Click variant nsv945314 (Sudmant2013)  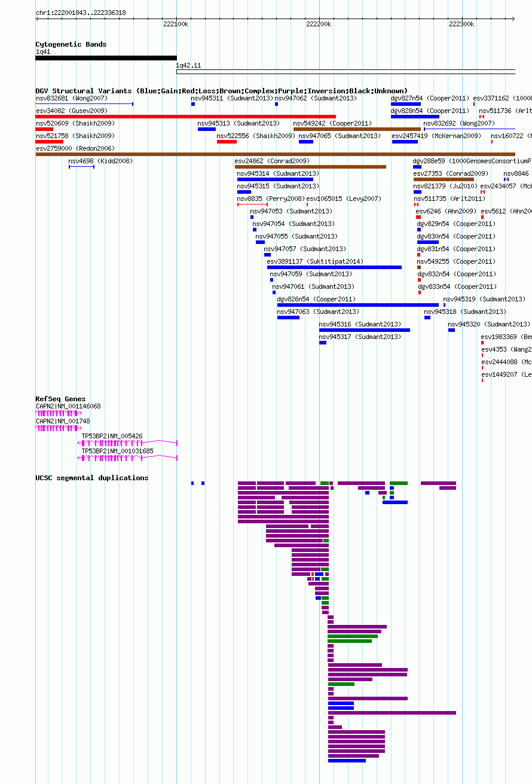pos(278,173)
